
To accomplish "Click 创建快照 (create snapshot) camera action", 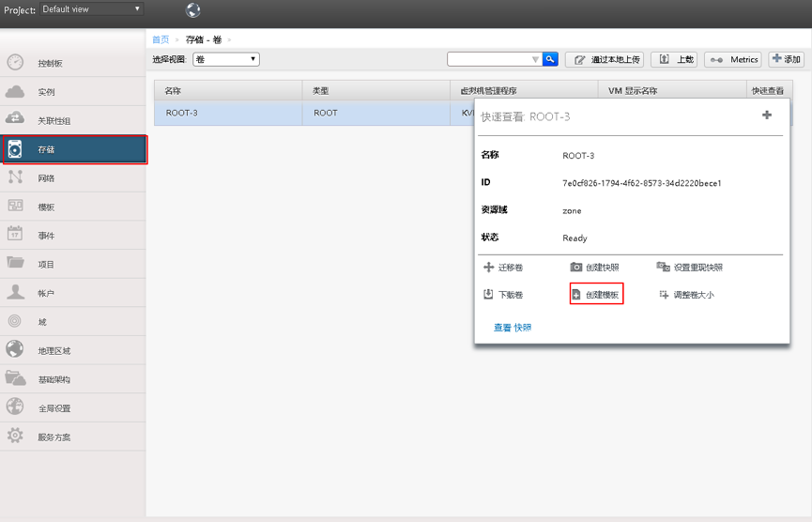I will [x=595, y=268].
